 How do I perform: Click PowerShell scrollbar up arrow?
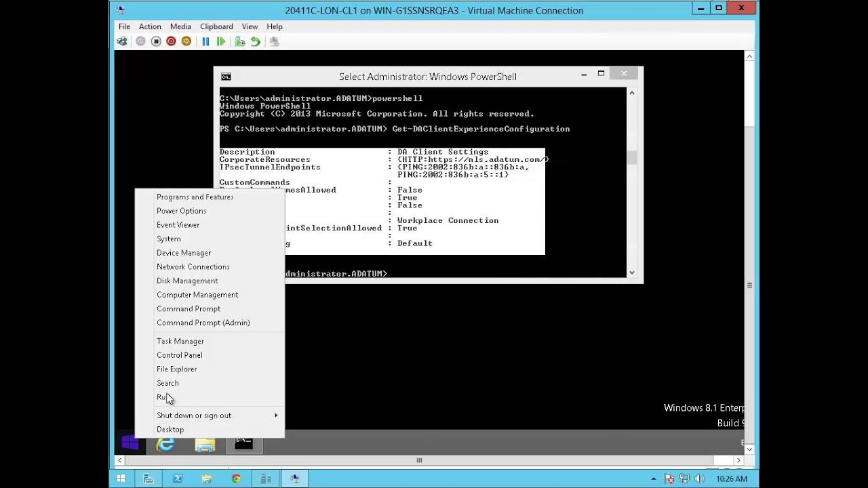pyautogui.click(x=632, y=93)
